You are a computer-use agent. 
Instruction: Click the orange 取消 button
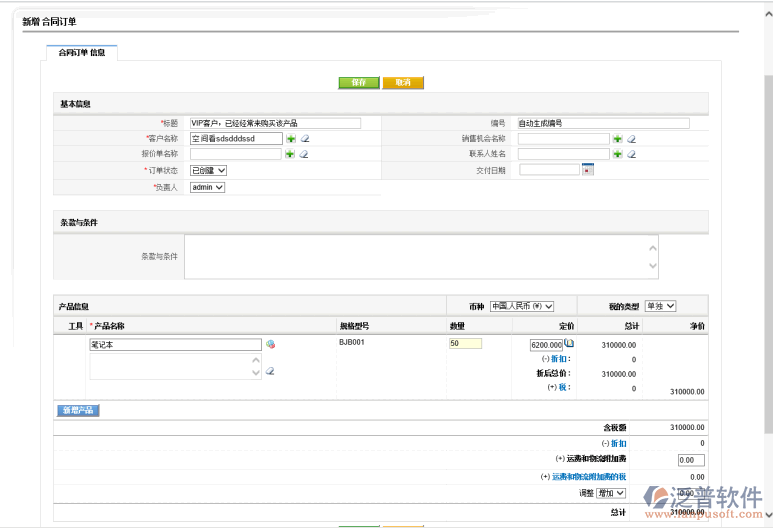click(403, 82)
